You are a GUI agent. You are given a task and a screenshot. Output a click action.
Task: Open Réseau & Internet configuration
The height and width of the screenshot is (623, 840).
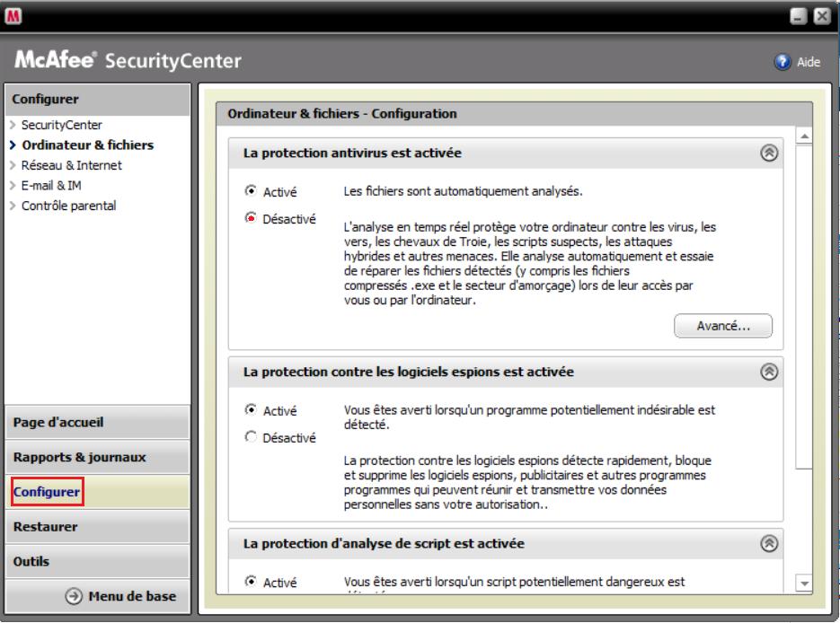point(72,165)
